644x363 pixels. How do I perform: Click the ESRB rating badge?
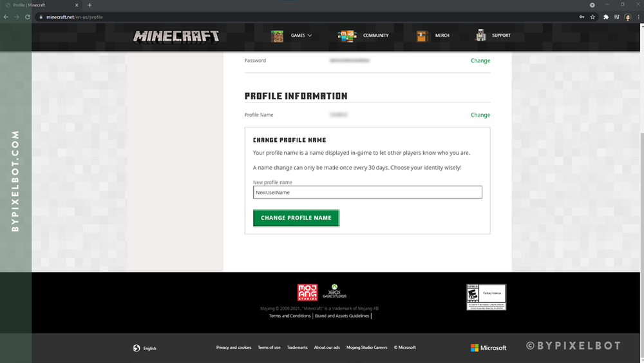pyautogui.click(x=486, y=297)
